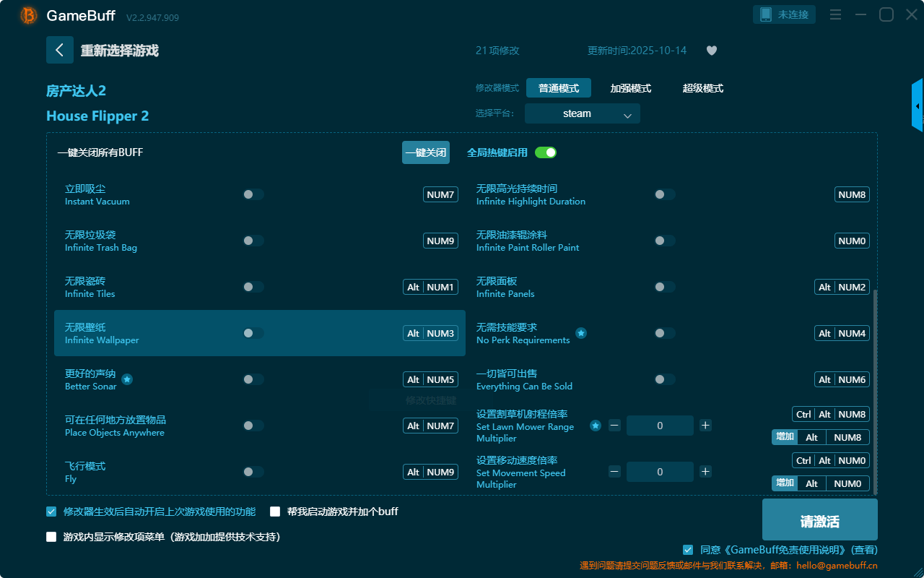Open the steam platform dropdown
This screenshot has width=924, height=578.
582,113
